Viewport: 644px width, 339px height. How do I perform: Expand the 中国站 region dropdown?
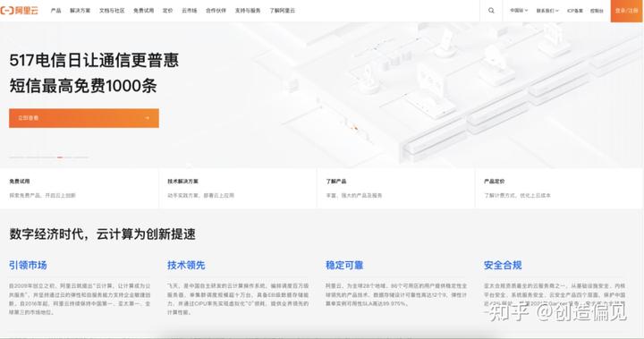519,11
